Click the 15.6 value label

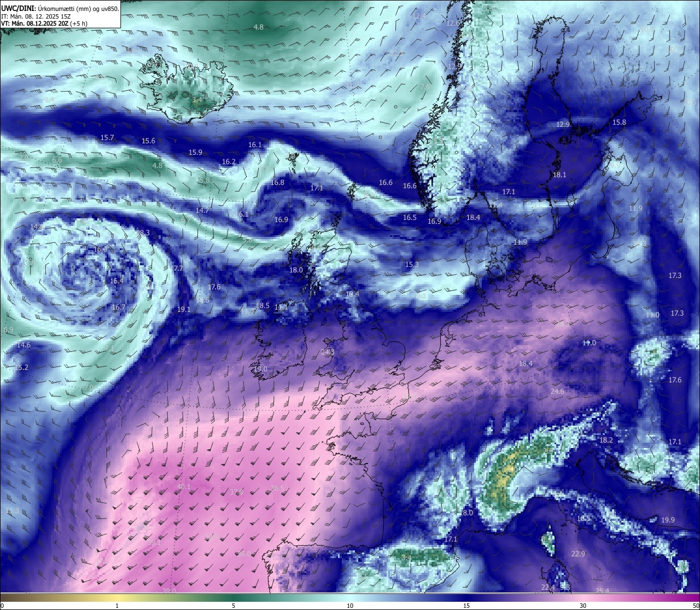click(x=148, y=141)
